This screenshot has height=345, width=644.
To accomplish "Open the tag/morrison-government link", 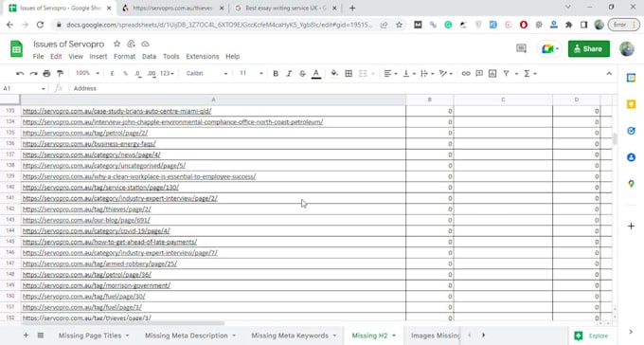I will [x=96, y=285].
